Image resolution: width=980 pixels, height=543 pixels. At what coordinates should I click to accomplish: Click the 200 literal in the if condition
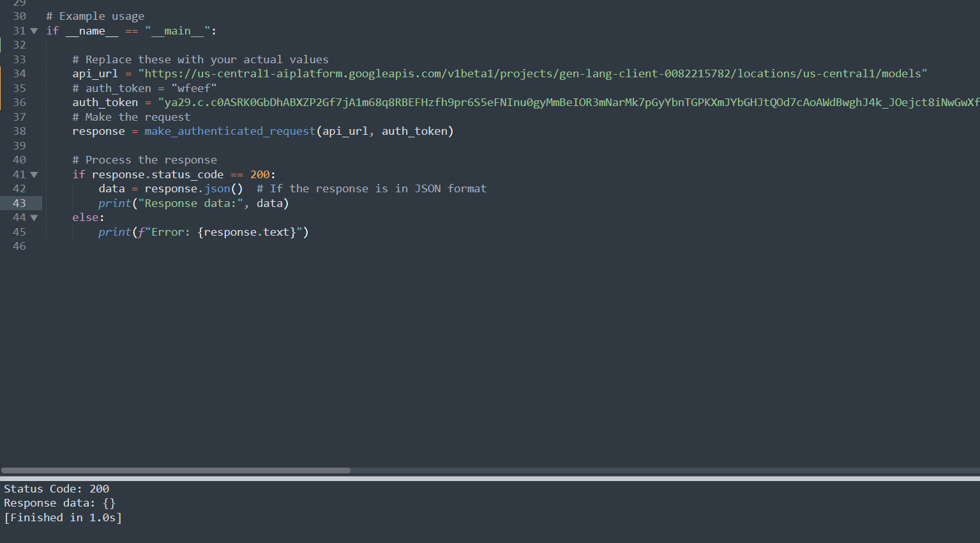pyautogui.click(x=260, y=174)
